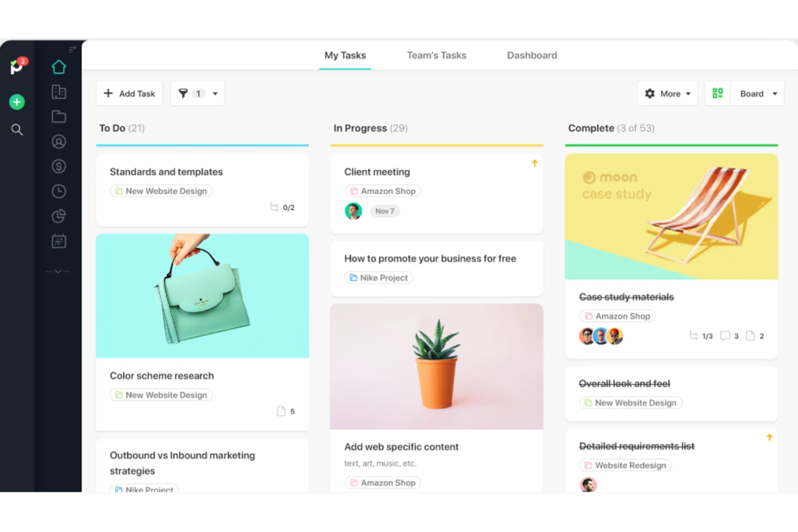Viewport: 798px width, 532px height.
Task: Click the Add Task button
Action: point(129,93)
